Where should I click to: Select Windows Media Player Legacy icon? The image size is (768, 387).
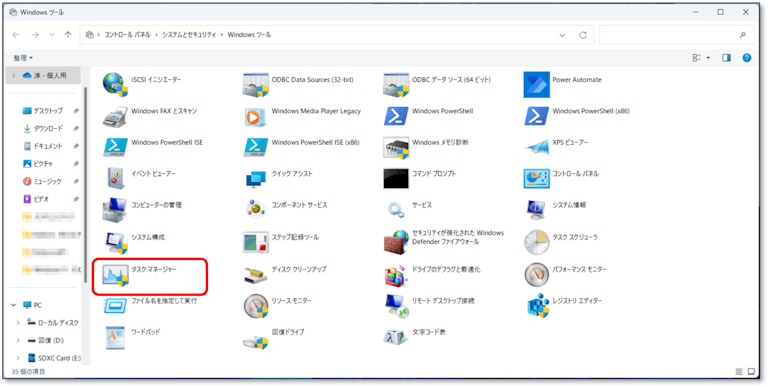click(256, 117)
